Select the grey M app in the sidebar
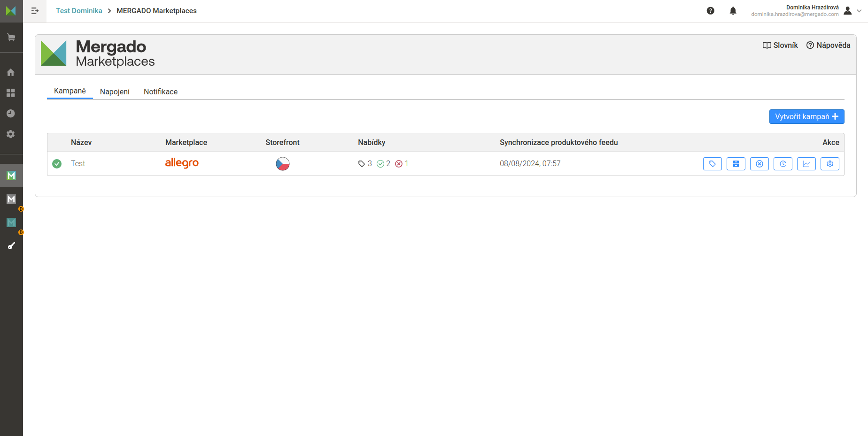The image size is (868, 436). (11, 199)
